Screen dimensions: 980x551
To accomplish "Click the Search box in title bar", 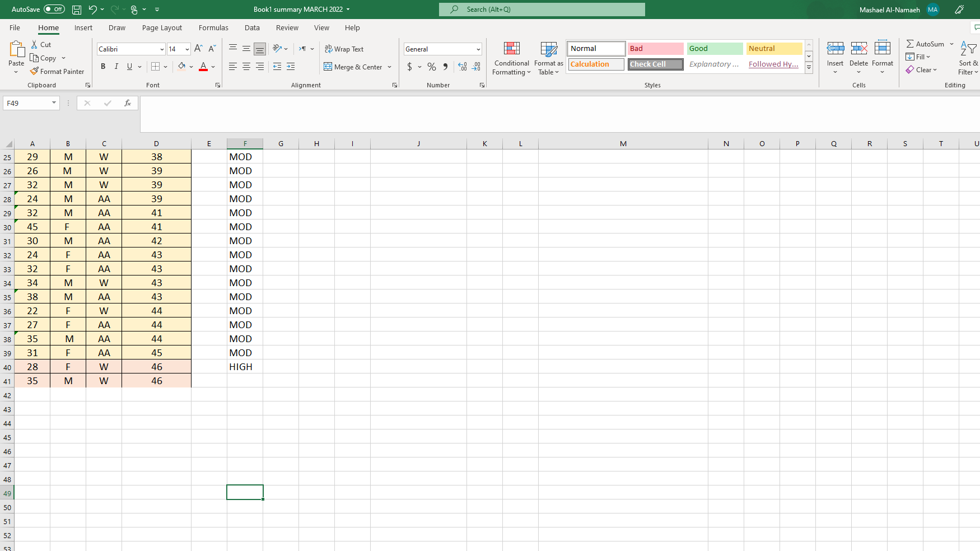I will point(542,10).
